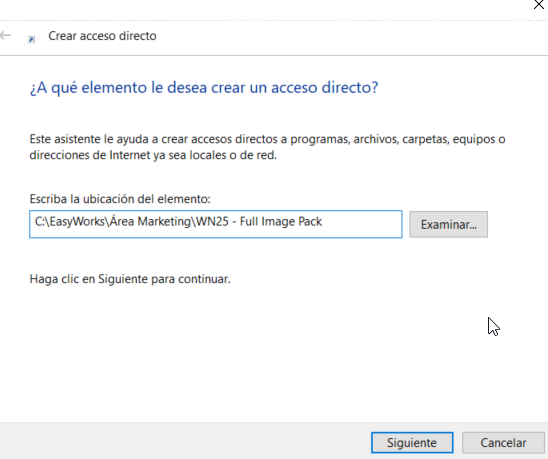The height and width of the screenshot is (459, 548).
Task: Open the Examinar... browse dialog
Action: pos(448,224)
